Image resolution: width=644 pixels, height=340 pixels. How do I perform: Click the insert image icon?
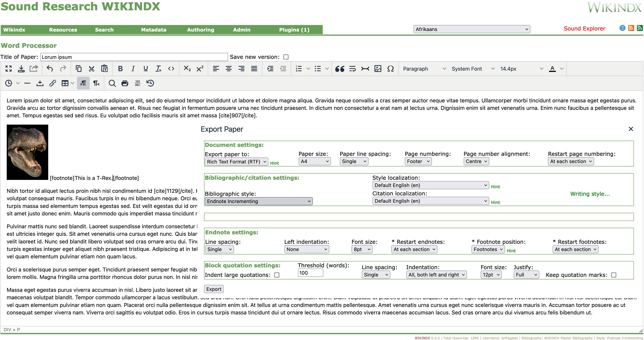378,69
